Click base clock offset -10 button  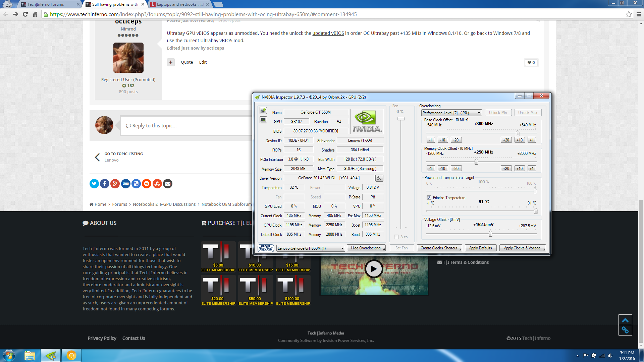click(x=443, y=140)
